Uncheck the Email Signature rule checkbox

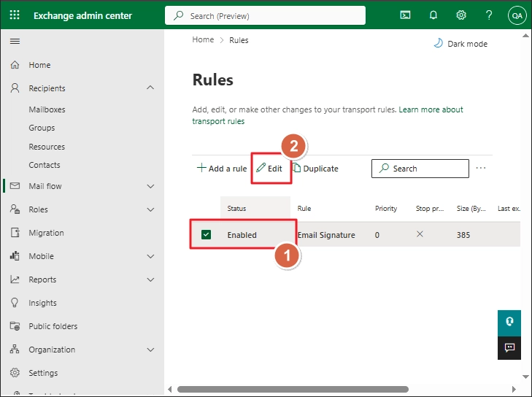coord(206,234)
